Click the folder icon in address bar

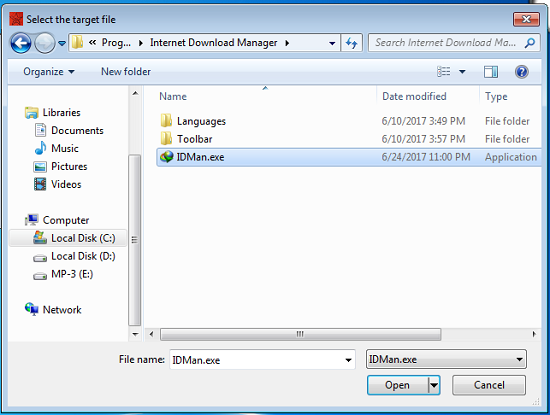coord(77,43)
